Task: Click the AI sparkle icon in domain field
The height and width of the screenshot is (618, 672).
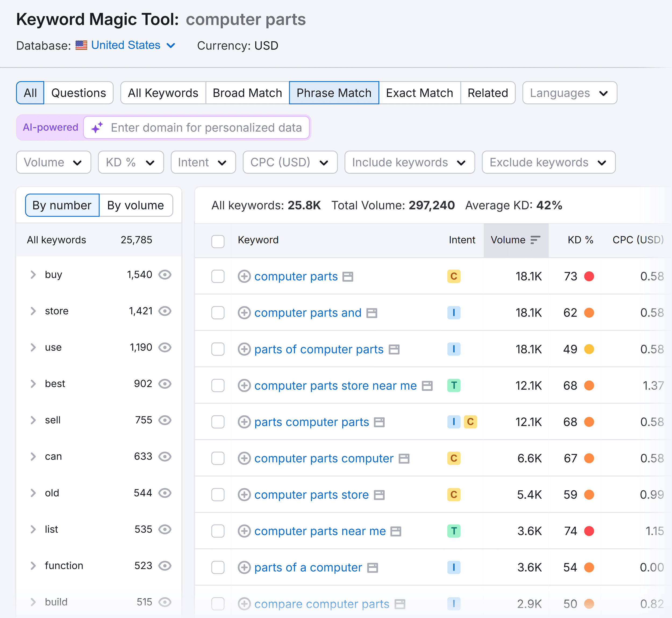Action: [x=97, y=127]
